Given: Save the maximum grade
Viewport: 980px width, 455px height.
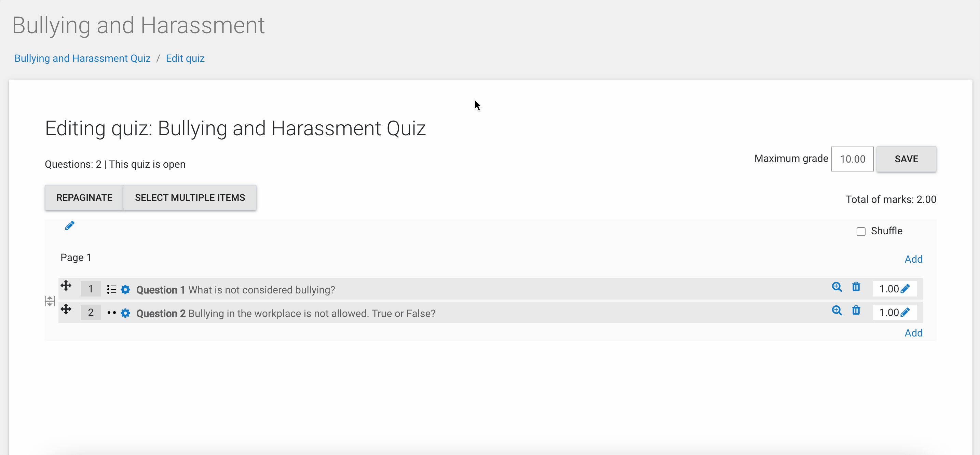Looking at the screenshot, I should click(x=906, y=159).
